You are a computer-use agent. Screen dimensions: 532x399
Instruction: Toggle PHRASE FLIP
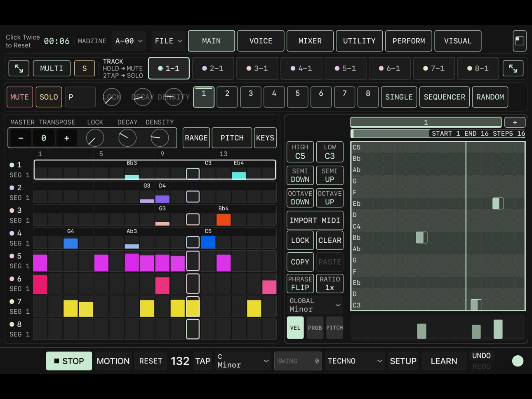[300, 284]
